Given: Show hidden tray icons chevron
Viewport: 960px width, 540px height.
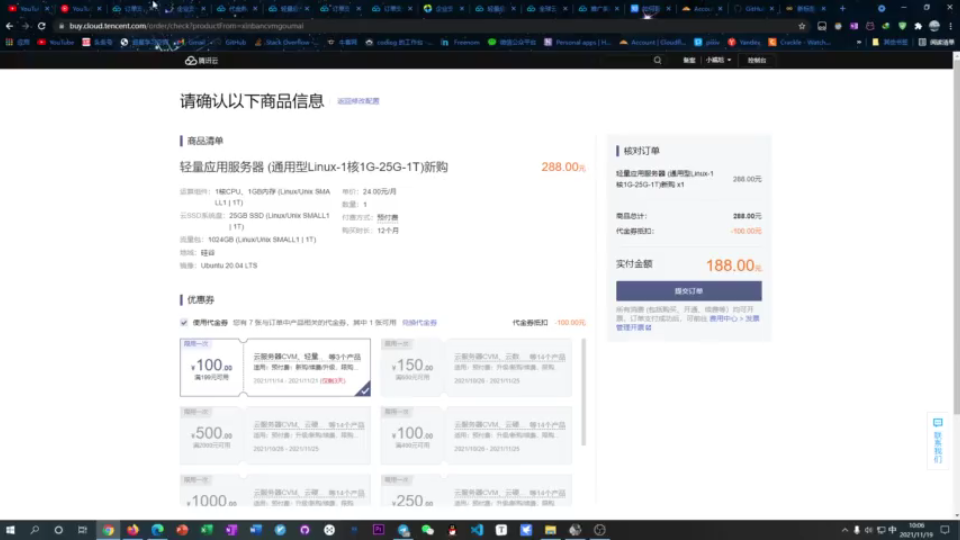Looking at the screenshot, I should 845,530.
